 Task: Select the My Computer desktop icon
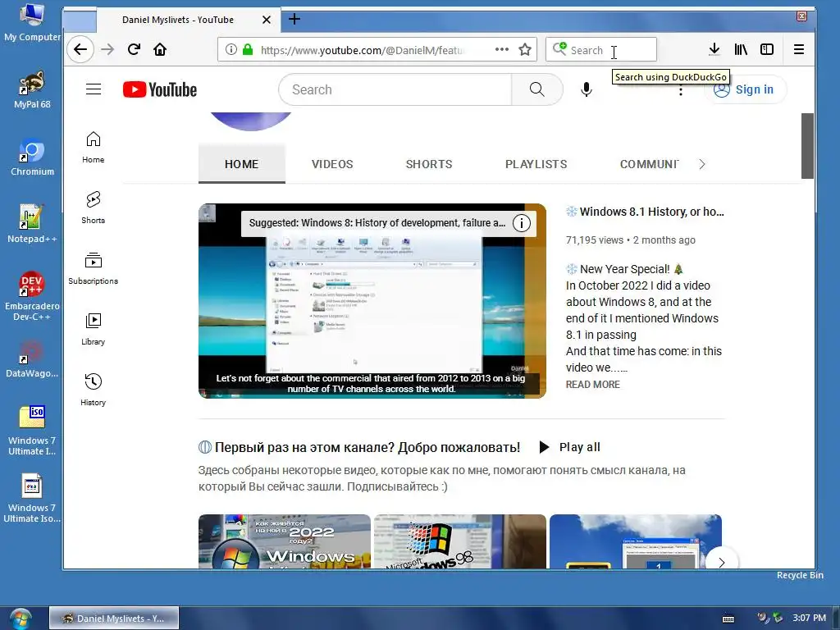pos(32,22)
